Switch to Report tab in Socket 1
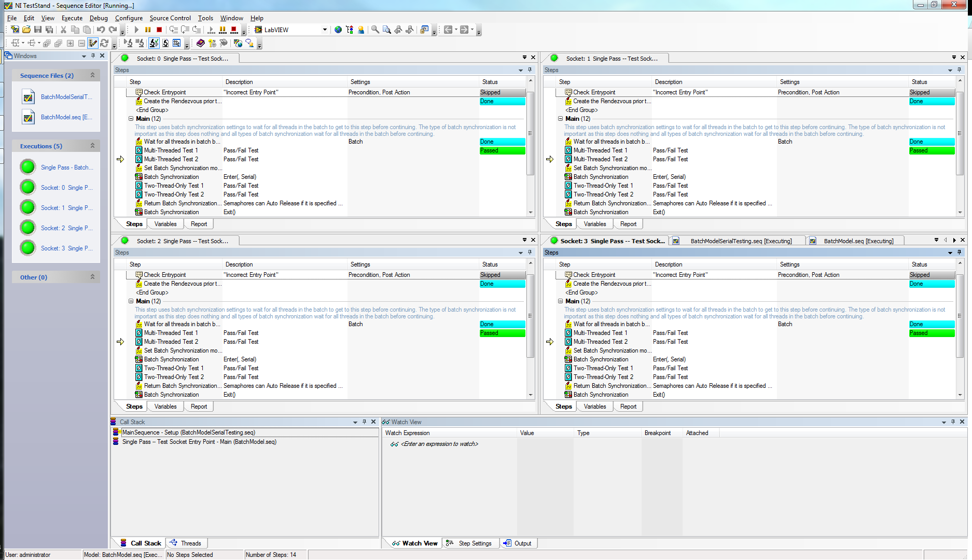 point(628,224)
